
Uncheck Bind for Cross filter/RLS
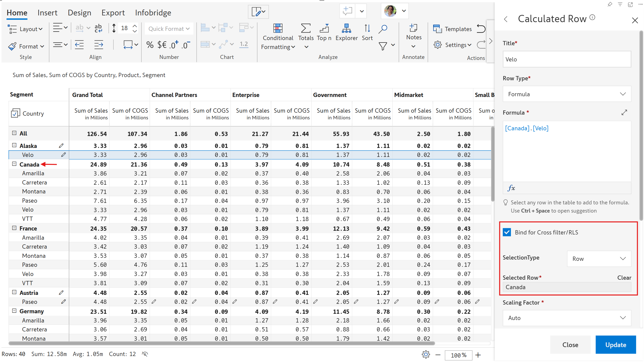pos(507,232)
